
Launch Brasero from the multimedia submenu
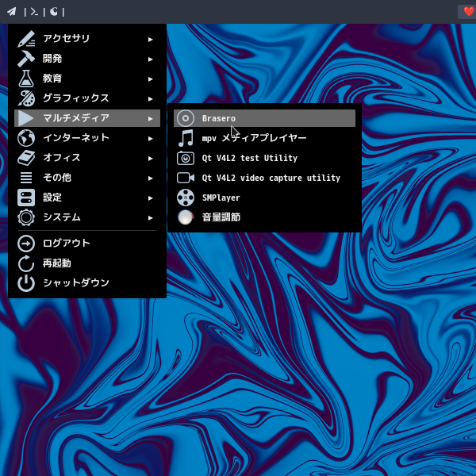pos(264,118)
